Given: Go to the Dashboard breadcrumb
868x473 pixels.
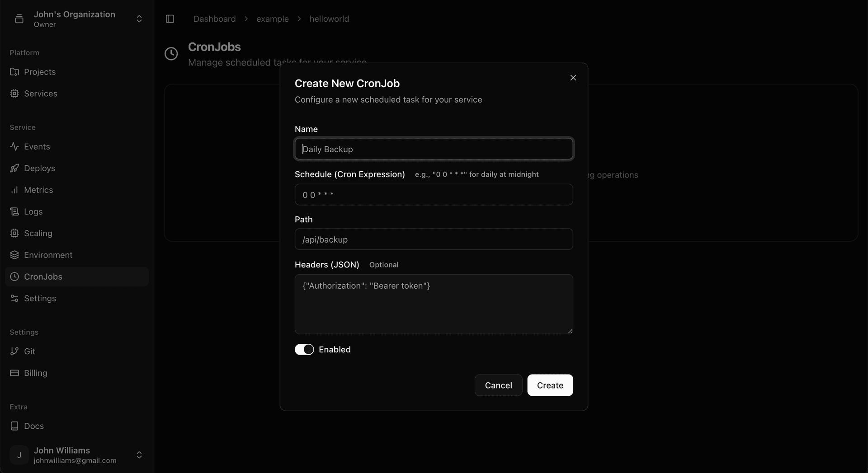Looking at the screenshot, I should click(x=215, y=19).
